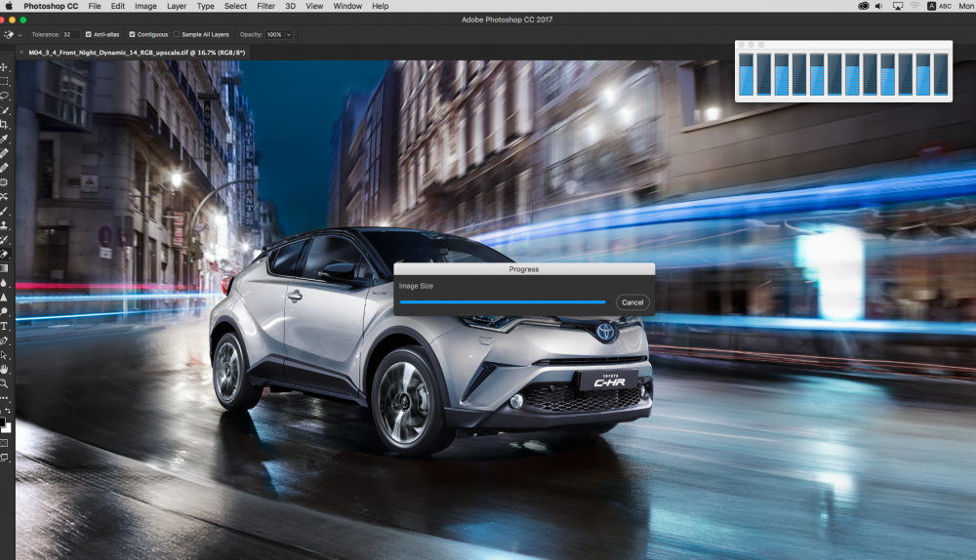Click the Image Size progress bar

[x=503, y=301]
